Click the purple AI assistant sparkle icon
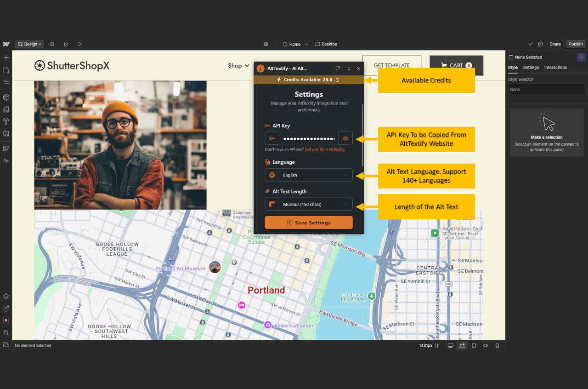The image size is (588, 389). [581, 57]
